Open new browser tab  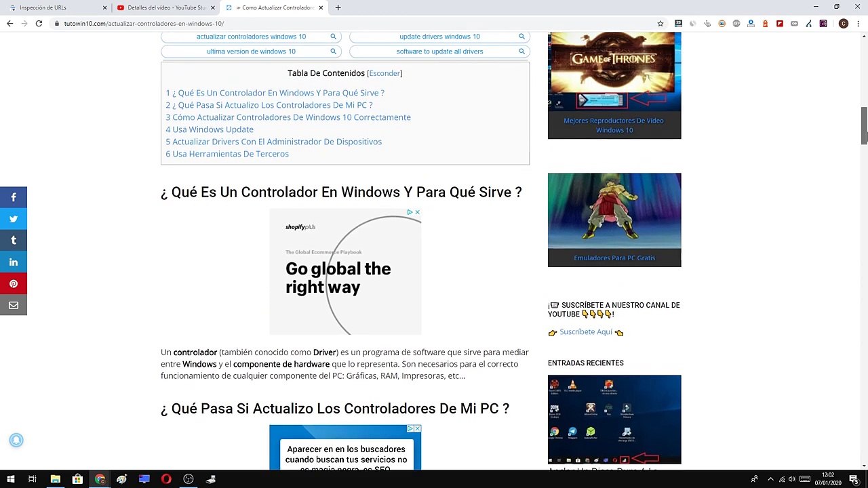pyautogui.click(x=338, y=7)
